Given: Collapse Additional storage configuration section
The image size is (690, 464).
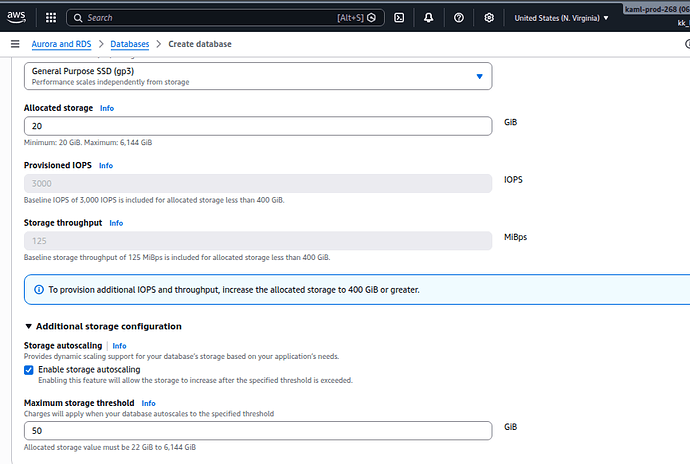Looking at the screenshot, I should click(28, 326).
